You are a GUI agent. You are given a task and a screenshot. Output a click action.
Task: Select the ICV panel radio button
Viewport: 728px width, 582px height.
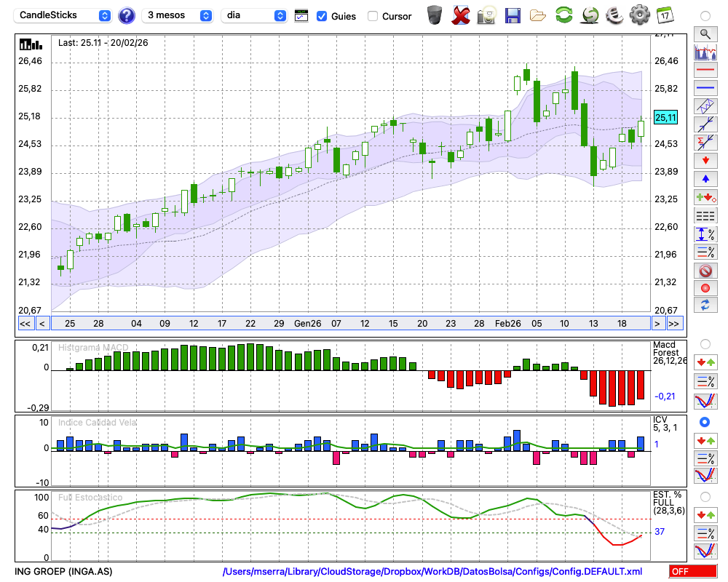[705, 422]
